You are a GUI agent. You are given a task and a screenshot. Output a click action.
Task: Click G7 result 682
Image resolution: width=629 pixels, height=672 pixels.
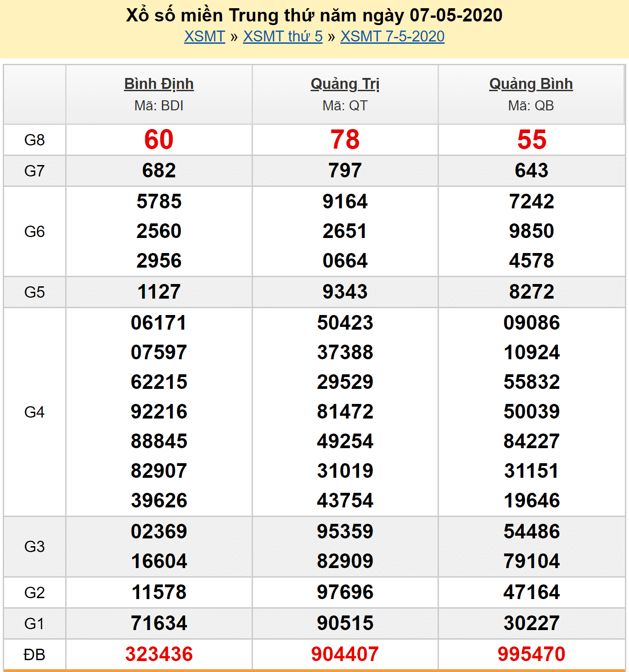pos(159,171)
